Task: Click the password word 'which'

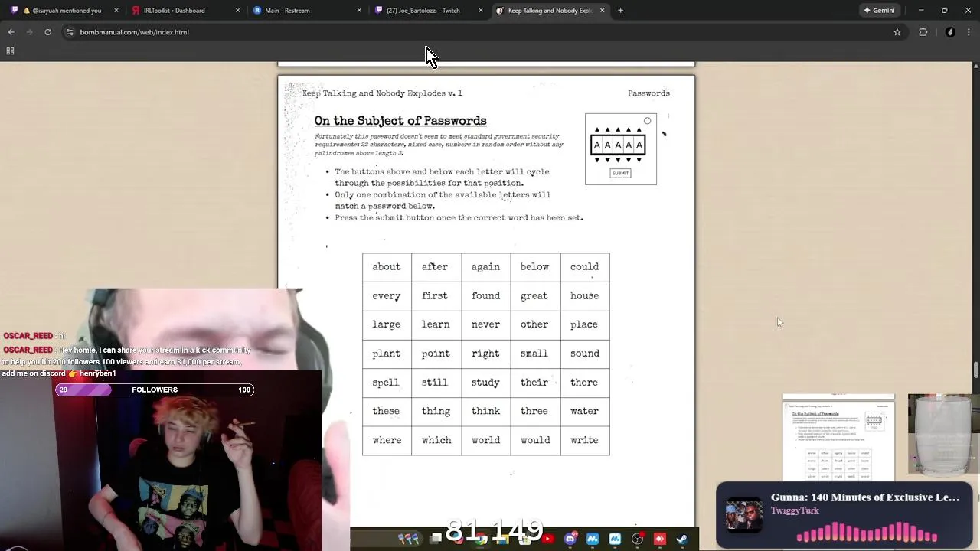Action: point(436,441)
